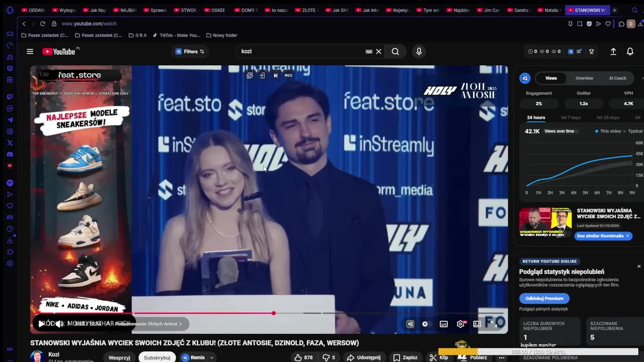The image size is (644, 362).
Task: Toggle subtitles in the player
Action: pos(444,324)
